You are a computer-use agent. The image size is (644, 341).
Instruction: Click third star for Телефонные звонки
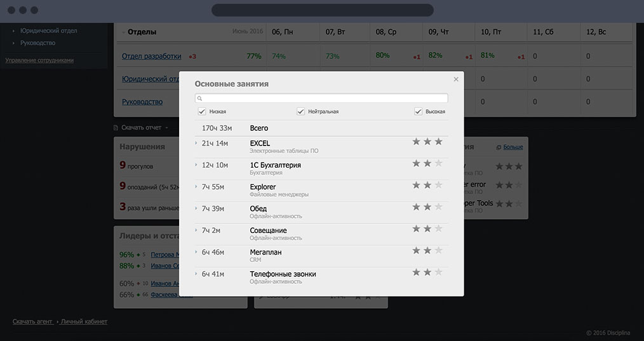(x=438, y=272)
